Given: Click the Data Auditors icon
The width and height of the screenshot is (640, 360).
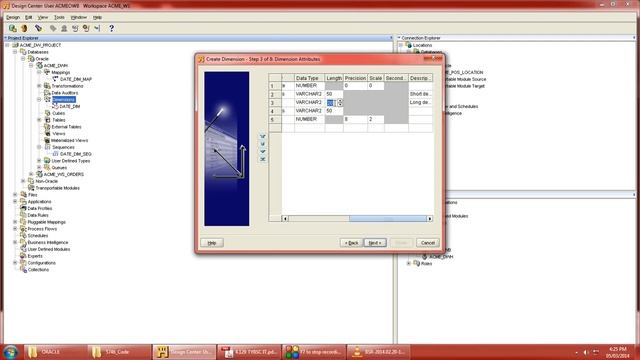Looking at the screenshot, I should [47, 93].
